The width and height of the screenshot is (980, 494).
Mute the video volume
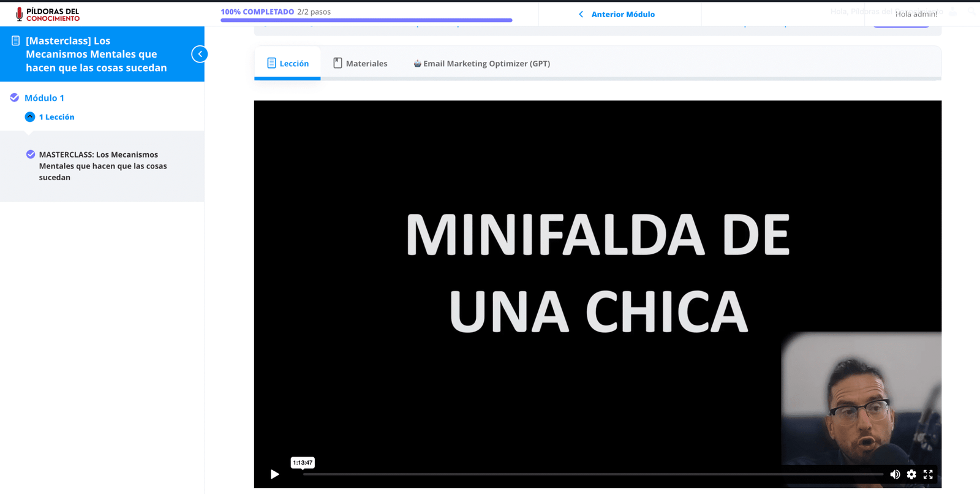(x=895, y=474)
